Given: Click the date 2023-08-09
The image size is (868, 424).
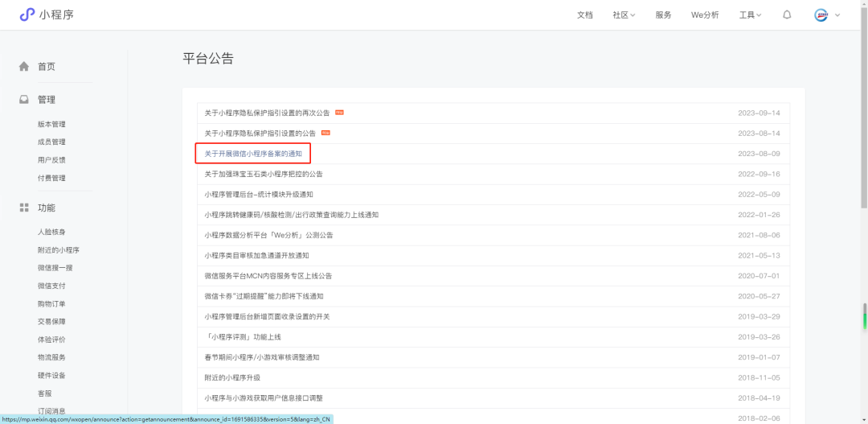Looking at the screenshot, I should 759,154.
